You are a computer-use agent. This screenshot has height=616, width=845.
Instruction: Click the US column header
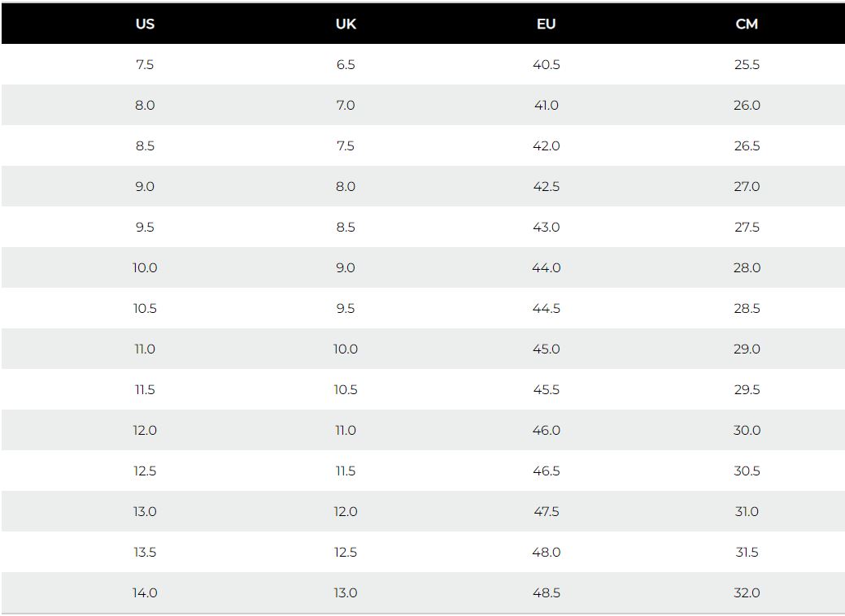tap(145, 24)
